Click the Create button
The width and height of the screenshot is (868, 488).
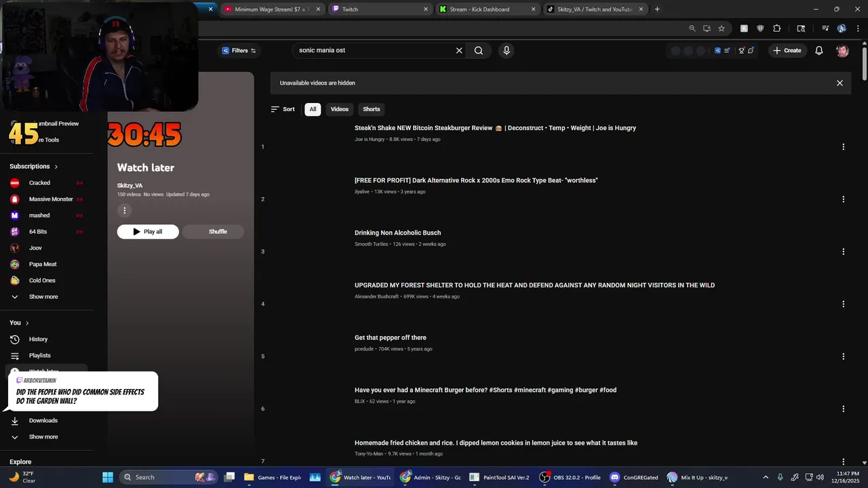787,50
